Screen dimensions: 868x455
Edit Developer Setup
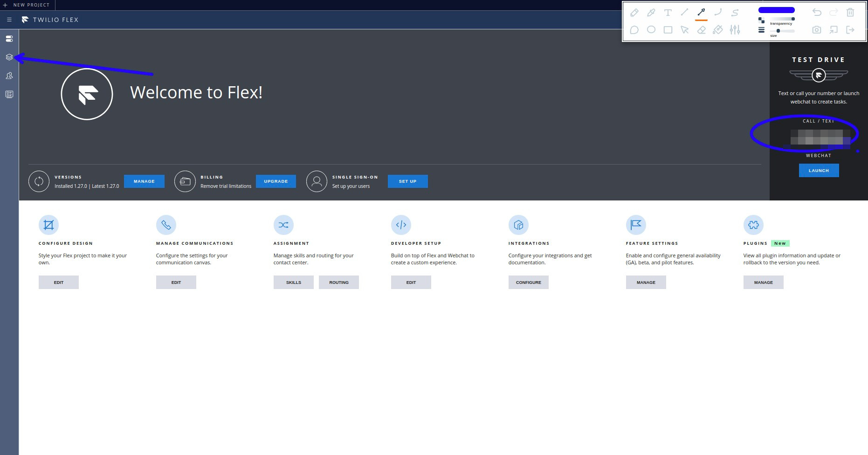click(411, 283)
